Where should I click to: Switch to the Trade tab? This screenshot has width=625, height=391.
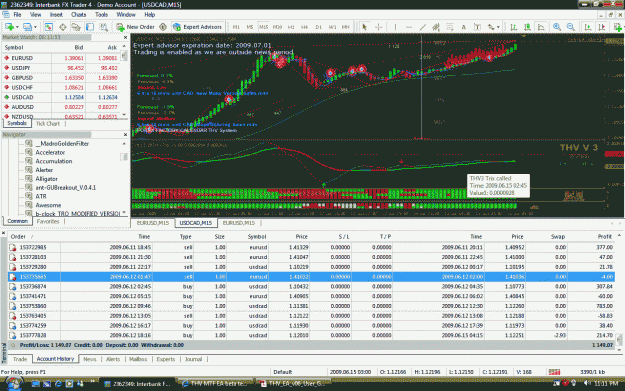[20, 359]
